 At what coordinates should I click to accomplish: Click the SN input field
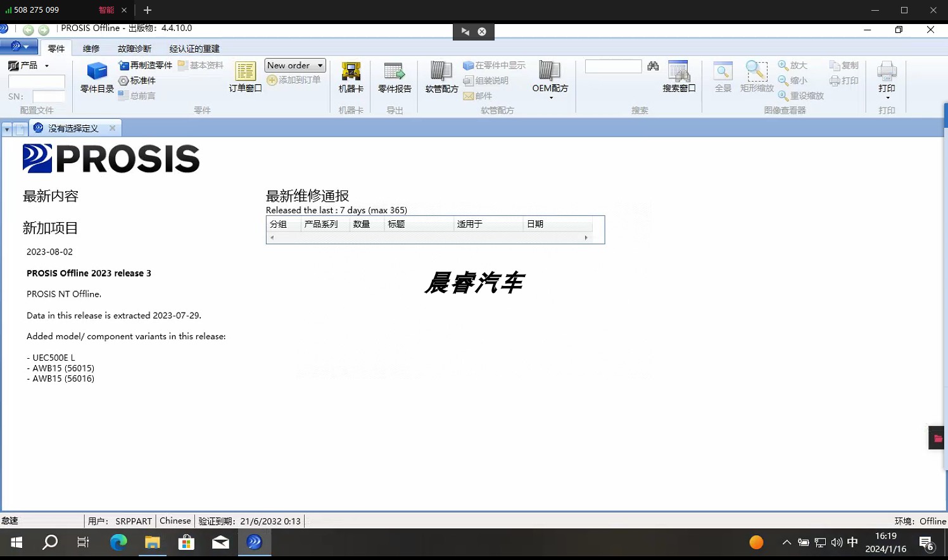point(49,96)
